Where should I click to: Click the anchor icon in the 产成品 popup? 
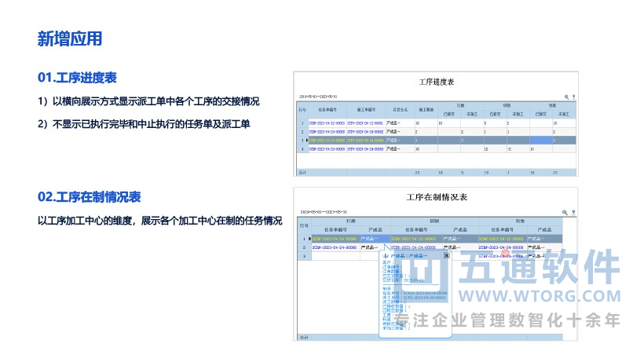pos(386,256)
